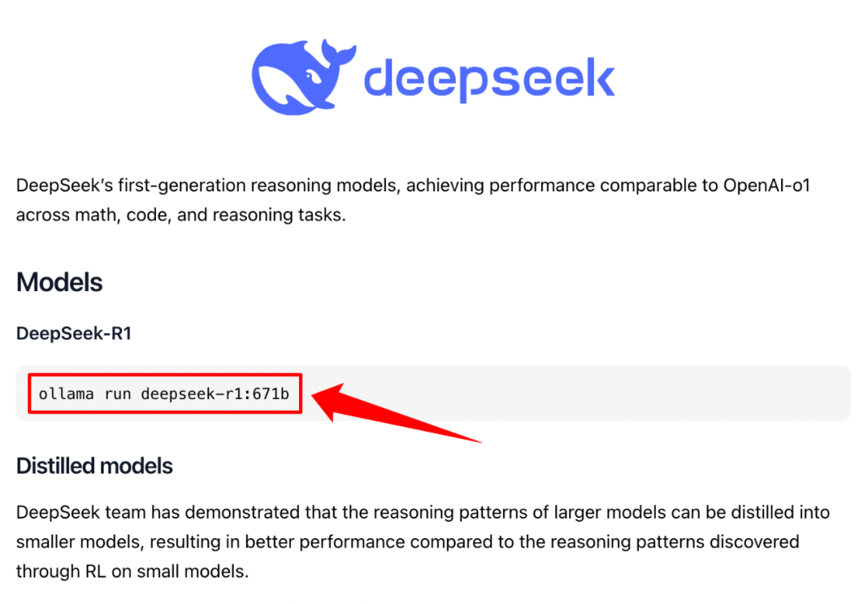
Task: Click the line 'through RL on small models'
Action: point(133,571)
